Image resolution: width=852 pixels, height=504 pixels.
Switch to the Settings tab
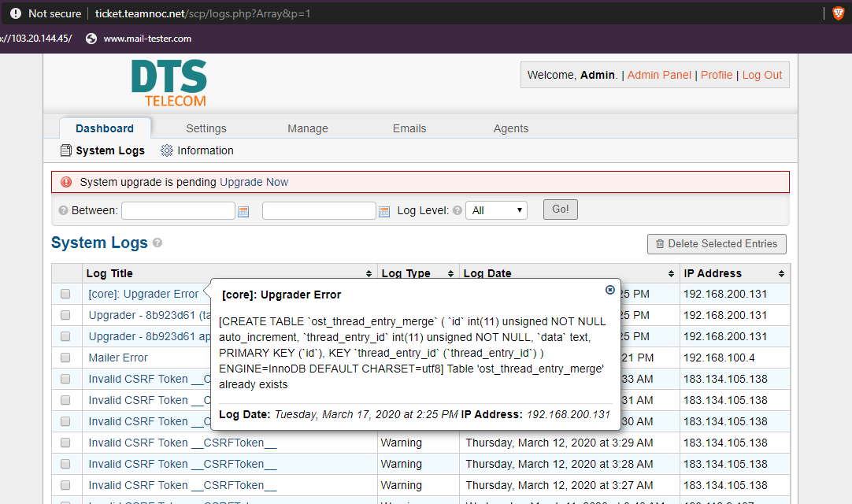coord(206,128)
